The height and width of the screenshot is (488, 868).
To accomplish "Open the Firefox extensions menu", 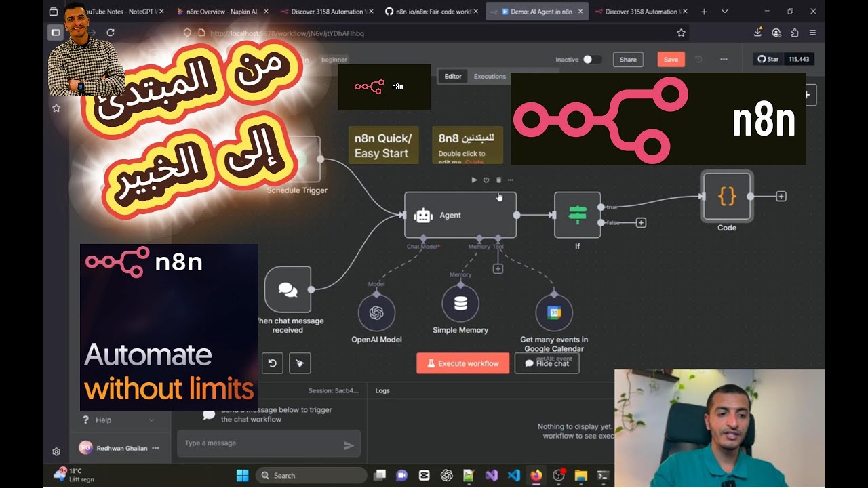I will pos(795,33).
